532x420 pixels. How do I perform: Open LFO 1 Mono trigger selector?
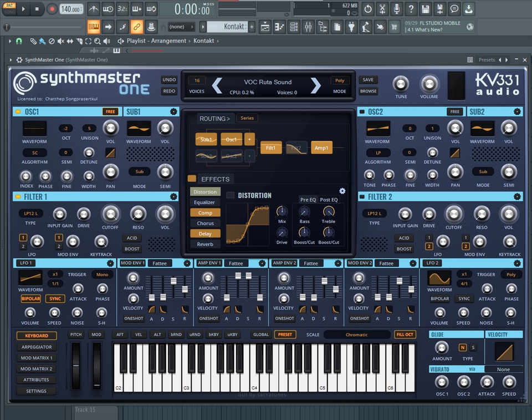[x=102, y=275]
